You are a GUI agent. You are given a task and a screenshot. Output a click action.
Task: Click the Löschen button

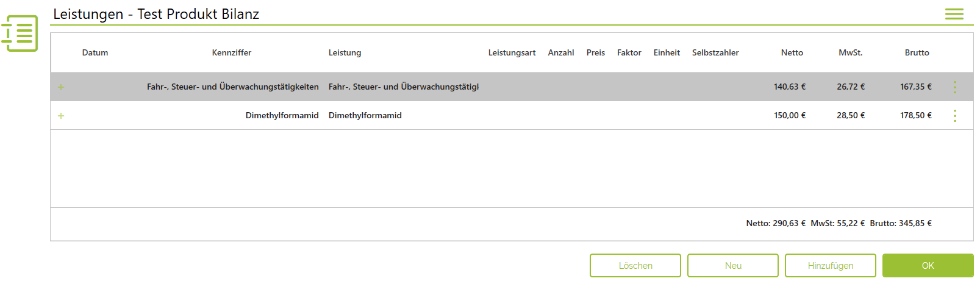click(635, 266)
